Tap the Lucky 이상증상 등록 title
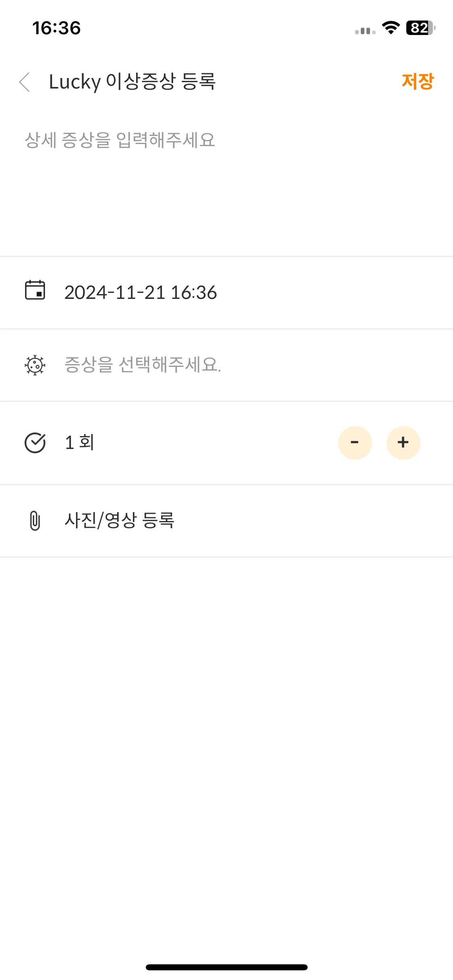 132,82
